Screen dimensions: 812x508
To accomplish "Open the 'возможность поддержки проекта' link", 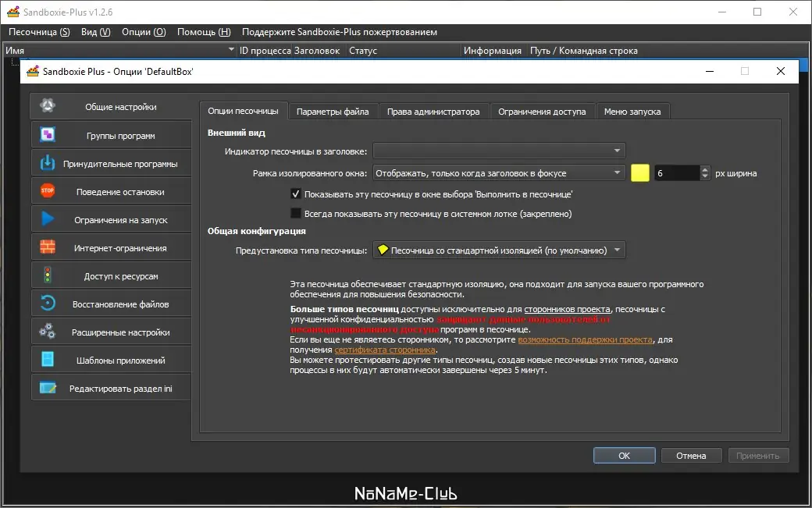I will [585, 339].
